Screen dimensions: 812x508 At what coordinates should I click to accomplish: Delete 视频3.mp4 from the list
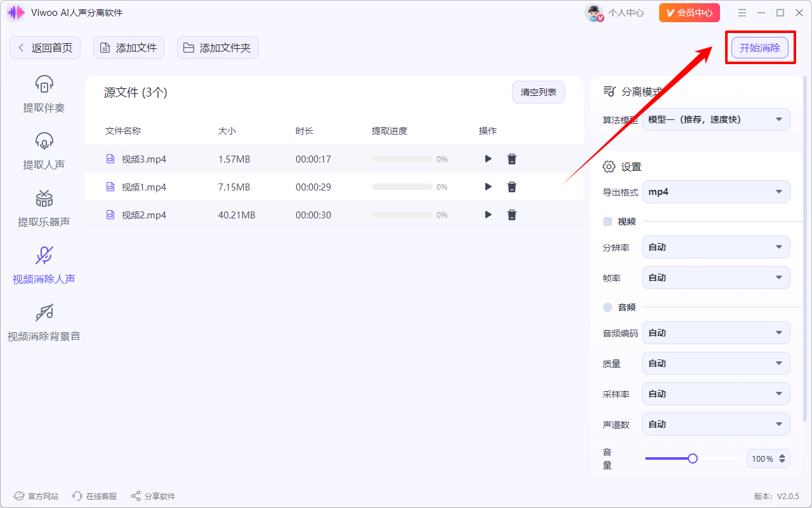(512, 159)
